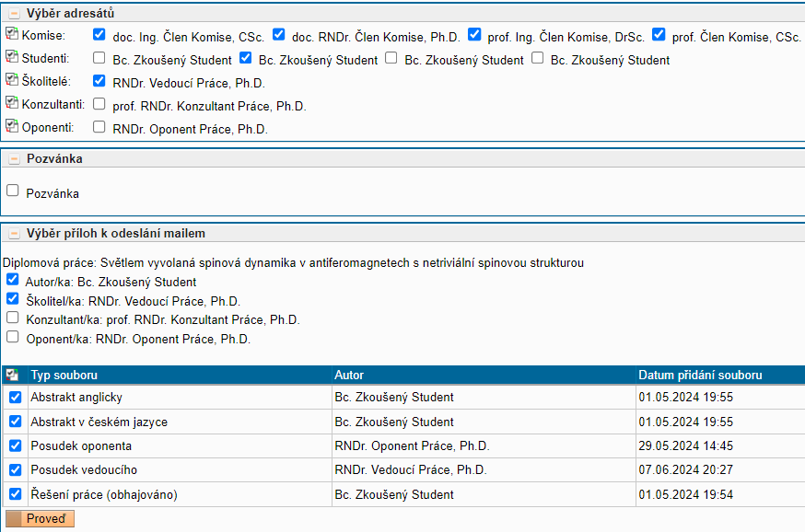Screen dimensions: 805x532
Task: Deselect the Řešení práce (obhajováno) file
Action: [x=15, y=494]
